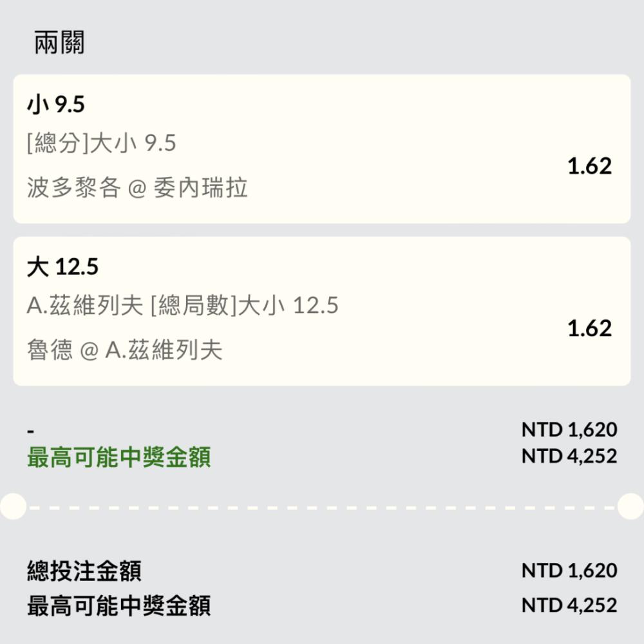
Task: Select the 大 12.5 bet card
Action: (x=321, y=311)
